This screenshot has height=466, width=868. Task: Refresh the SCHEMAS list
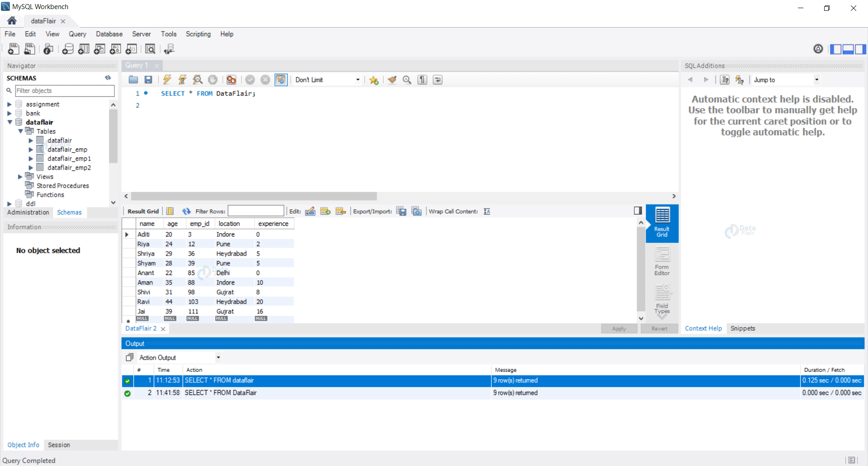pos(108,78)
